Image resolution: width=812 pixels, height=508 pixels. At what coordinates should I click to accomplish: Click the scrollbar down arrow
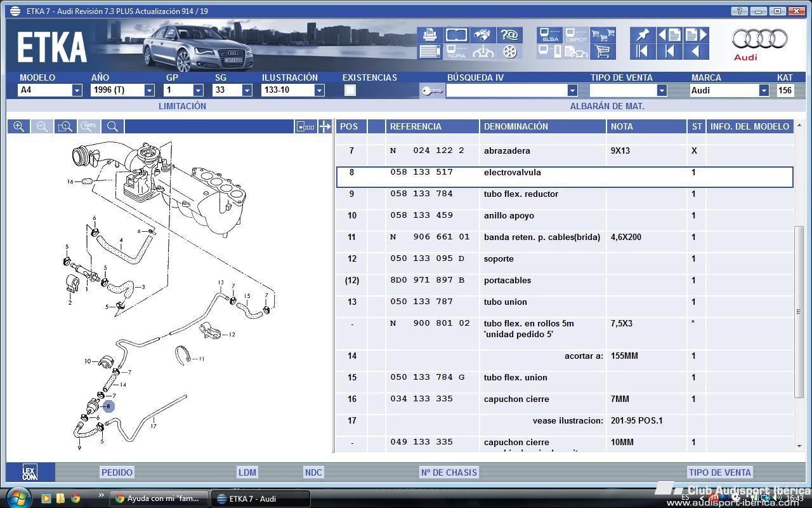[x=799, y=446]
